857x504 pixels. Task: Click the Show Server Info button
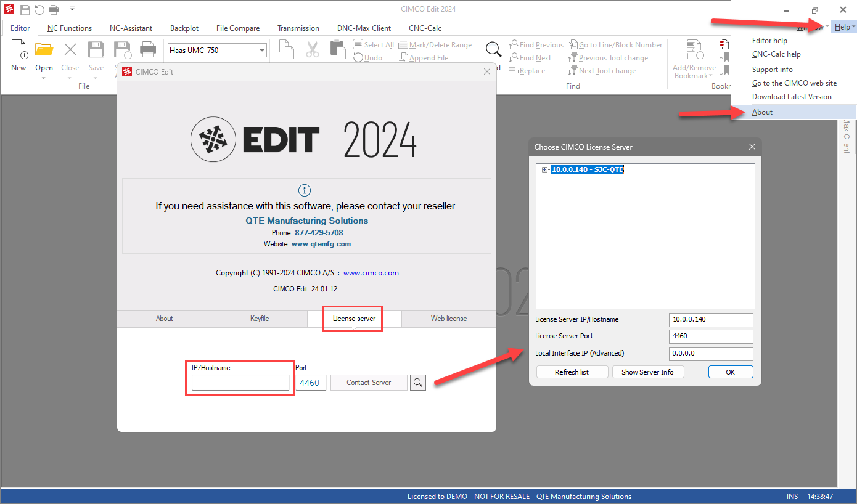click(648, 372)
